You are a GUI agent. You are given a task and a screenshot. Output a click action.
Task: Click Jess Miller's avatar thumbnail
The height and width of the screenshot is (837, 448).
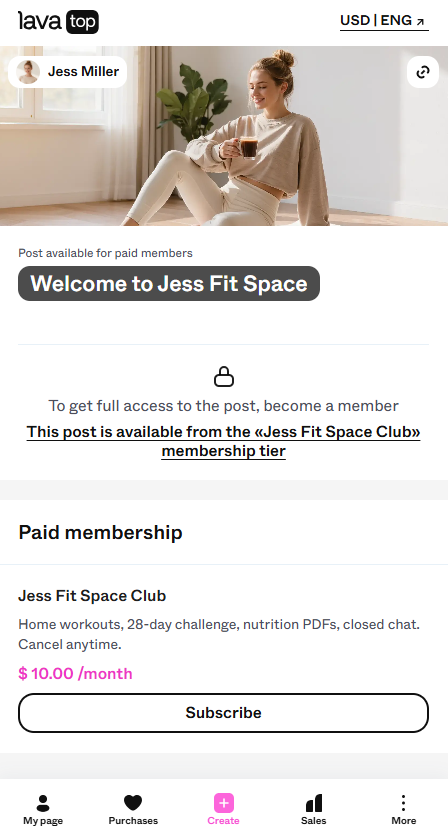(x=28, y=72)
